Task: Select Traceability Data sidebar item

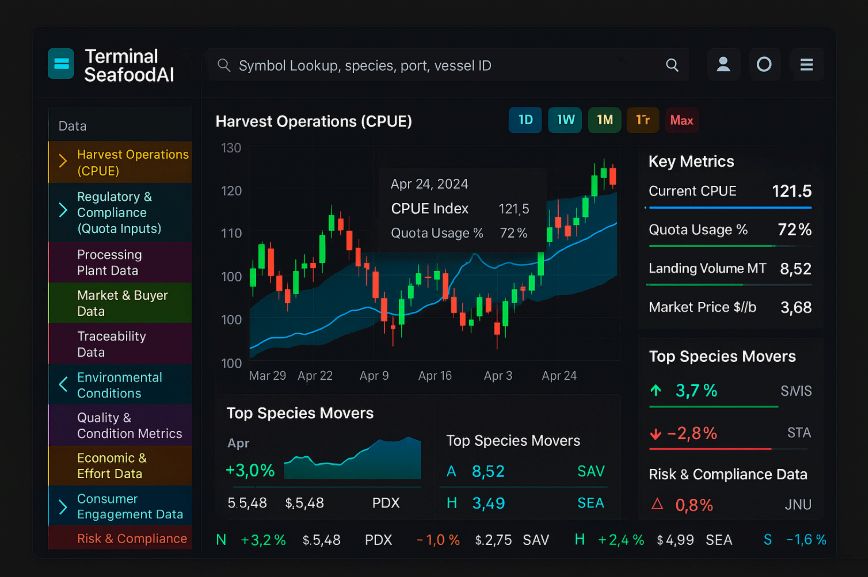Action: click(x=111, y=344)
